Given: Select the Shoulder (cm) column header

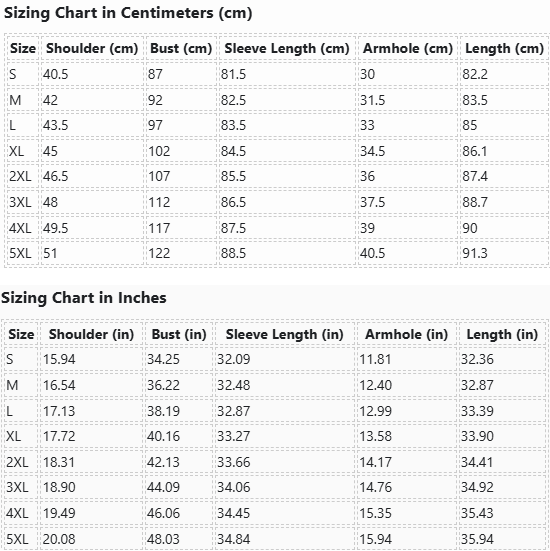Looking at the screenshot, I should click(x=92, y=48).
